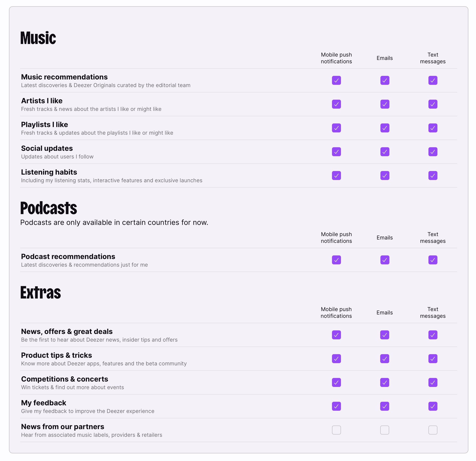Turn off Listening habits text messages
This screenshot has width=476, height=461.
click(433, 176)
